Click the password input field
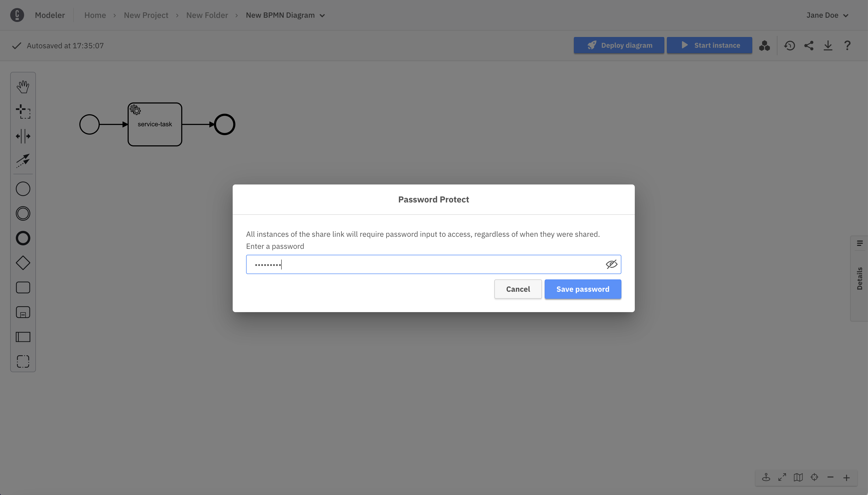868x495 pixels. [425, 264]
